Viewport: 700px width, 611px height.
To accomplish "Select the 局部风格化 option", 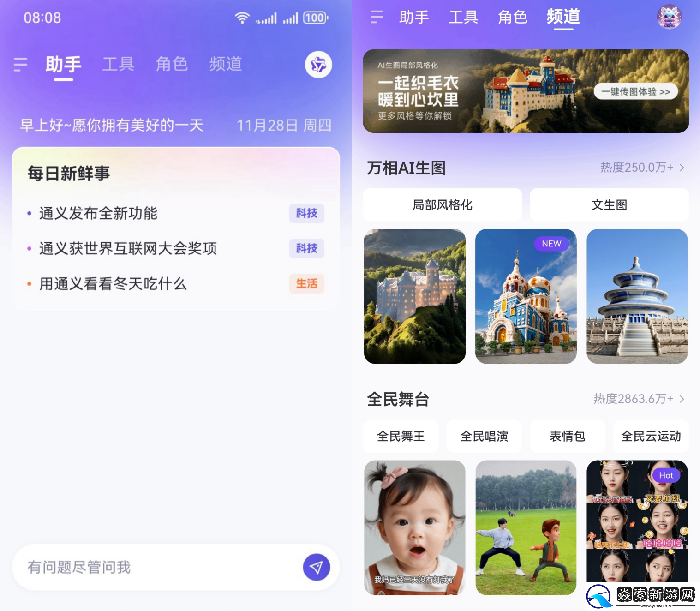I will 442,204.
